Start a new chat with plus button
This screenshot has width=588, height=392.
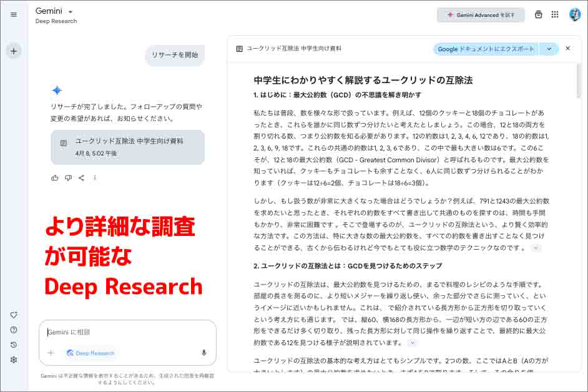[14, 51]
